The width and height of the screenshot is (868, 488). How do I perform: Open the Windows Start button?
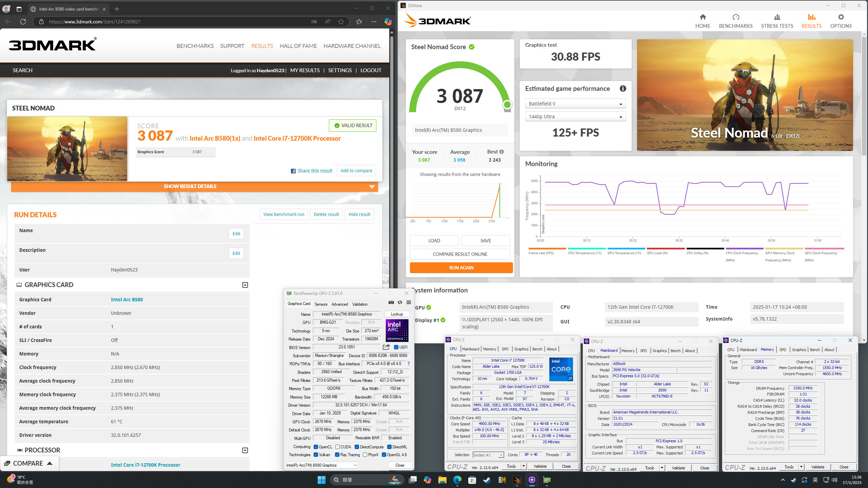pyautogui.click(x=321, y=480)
